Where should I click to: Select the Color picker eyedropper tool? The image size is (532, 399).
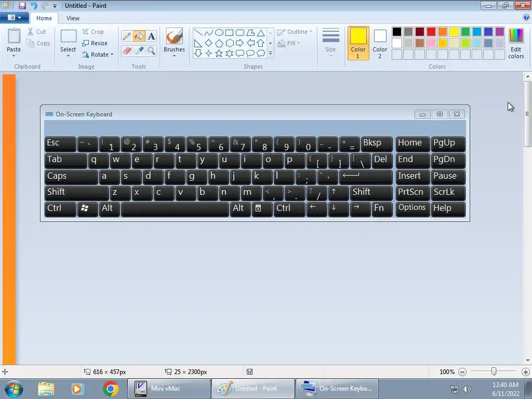139,51
